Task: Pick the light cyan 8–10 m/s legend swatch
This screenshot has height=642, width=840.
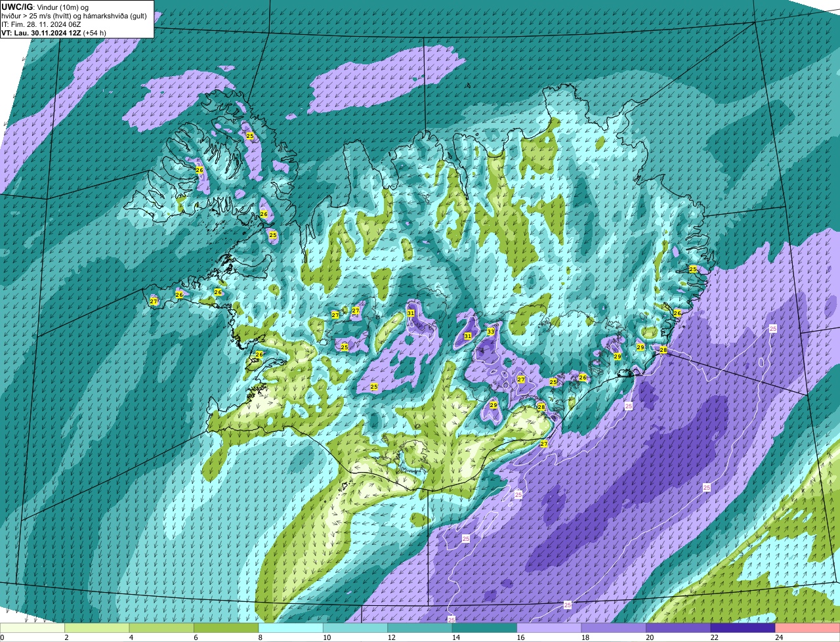Action: (x=291, y=628)
